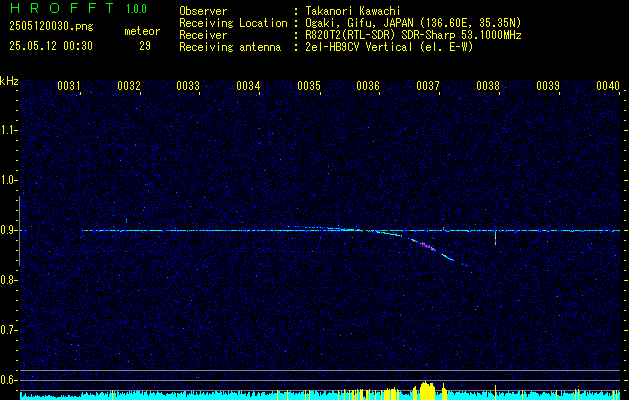The width and height of the screenshot is (629, 400).
Task: Click the 0036 time marker
Action: 368,85
